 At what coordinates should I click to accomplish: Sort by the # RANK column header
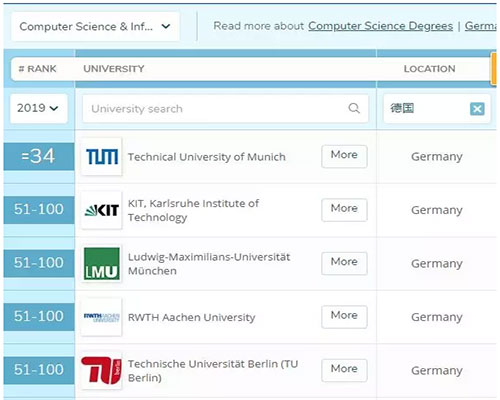pos(37,69)
